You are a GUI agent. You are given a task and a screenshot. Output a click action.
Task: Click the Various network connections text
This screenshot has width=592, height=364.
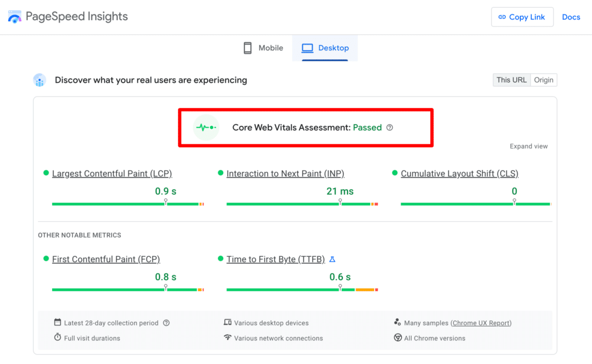coord(279,339)
